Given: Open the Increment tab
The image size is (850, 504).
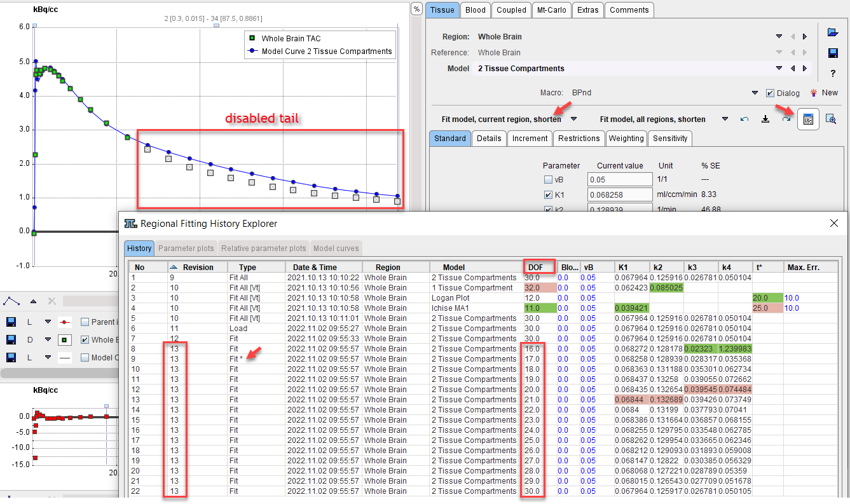Looking at the screenshot, I should point(530,138).
